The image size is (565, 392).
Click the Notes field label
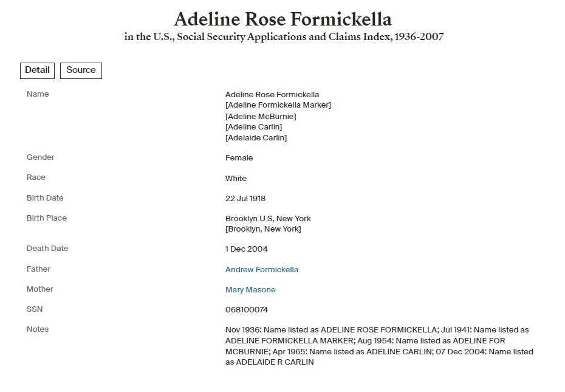coord(38,329)
